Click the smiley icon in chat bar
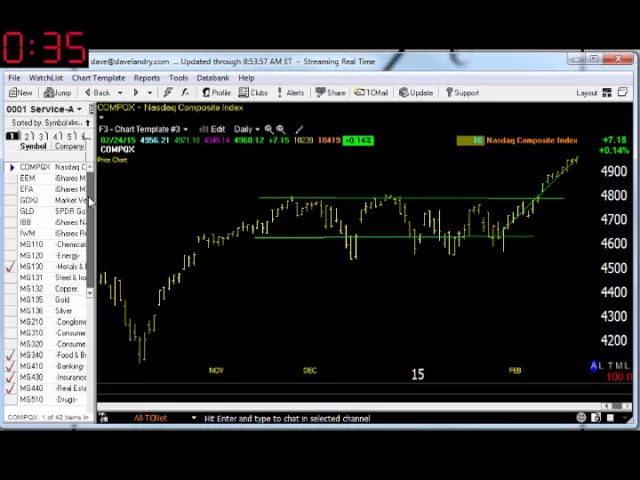 pos(581,417)
